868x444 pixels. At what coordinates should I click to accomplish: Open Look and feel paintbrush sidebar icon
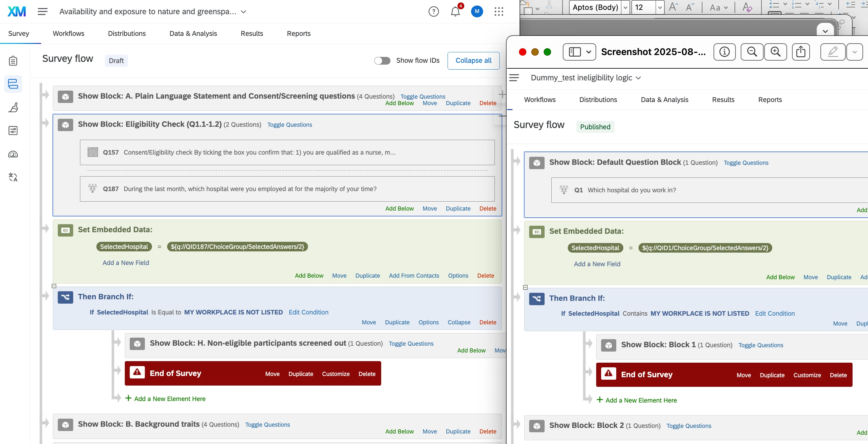[13, 107]
